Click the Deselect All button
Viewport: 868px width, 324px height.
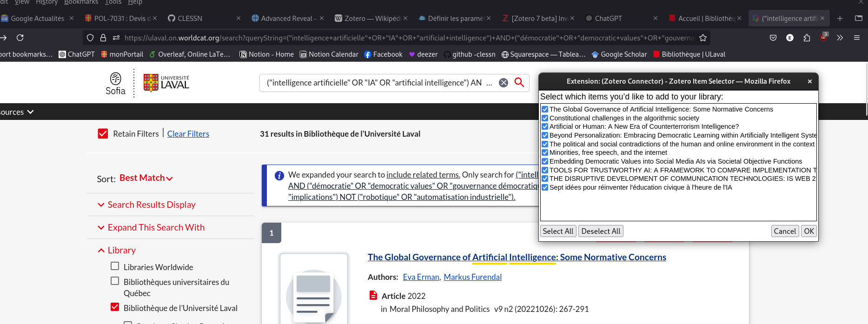point(601,231)
